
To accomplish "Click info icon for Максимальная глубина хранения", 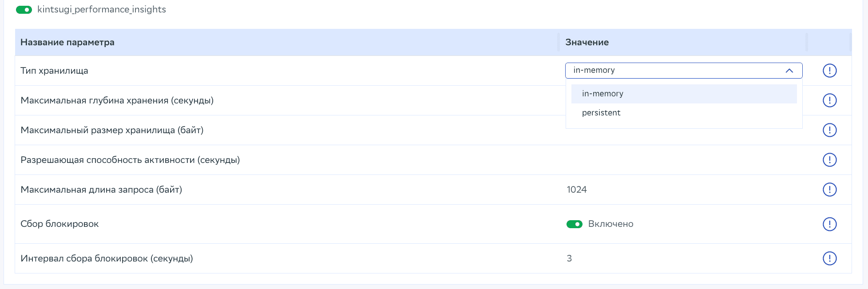I will click(x=829, y=100).
